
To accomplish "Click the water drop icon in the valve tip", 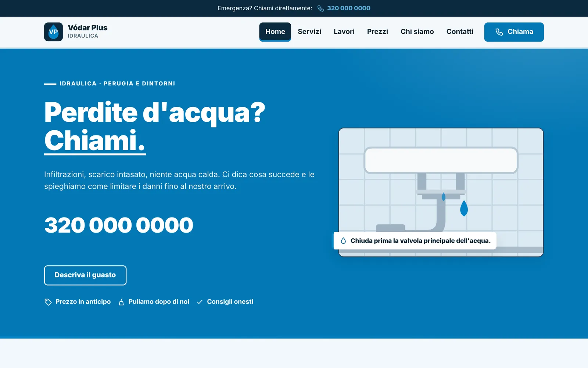I will (343, 241).
